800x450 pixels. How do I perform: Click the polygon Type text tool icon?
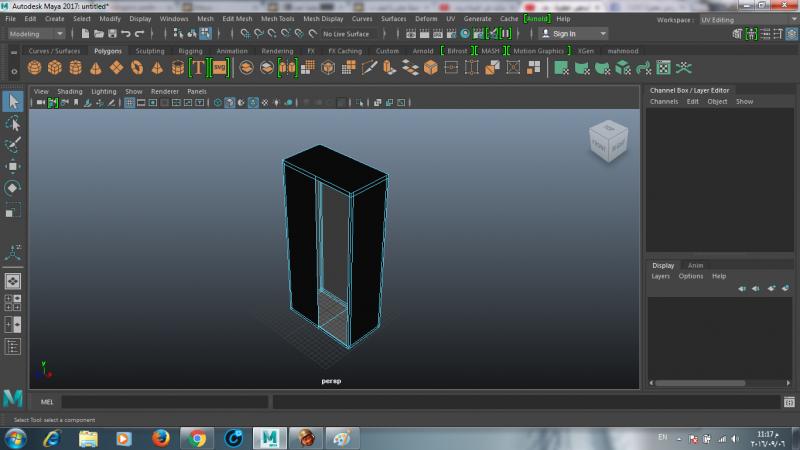click(198, 68)
